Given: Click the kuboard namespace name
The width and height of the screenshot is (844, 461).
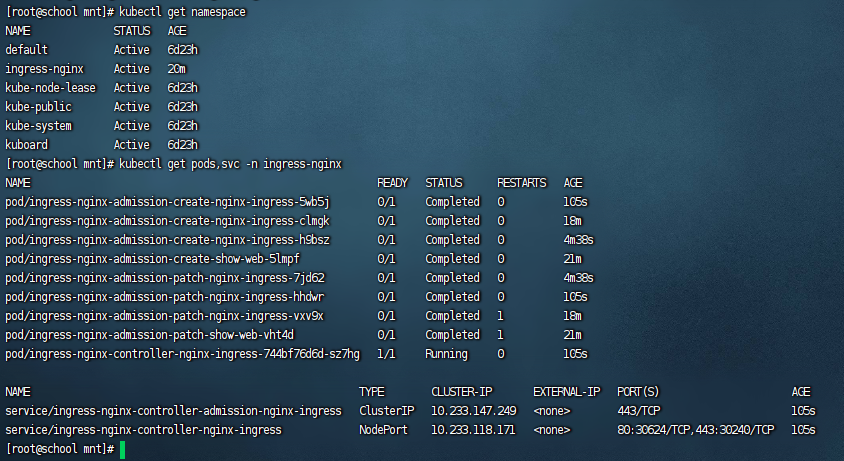Looking at the screenshot, I should coord(27,145).
